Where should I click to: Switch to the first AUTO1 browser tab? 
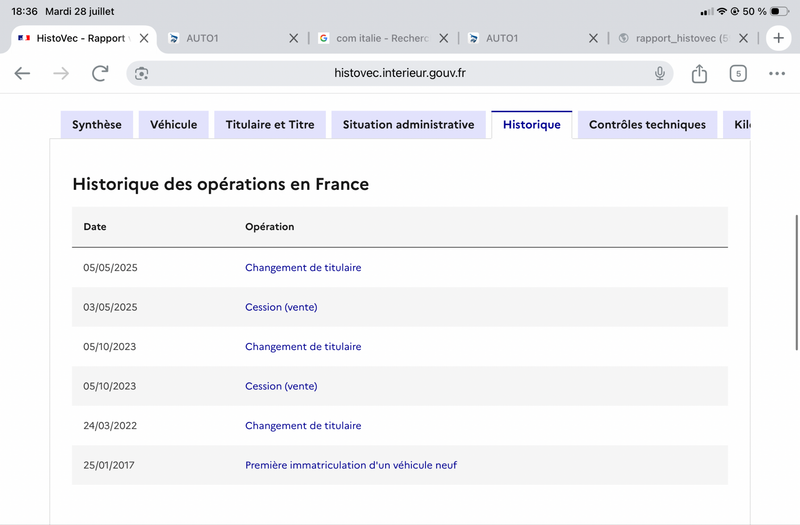(224, 38)
